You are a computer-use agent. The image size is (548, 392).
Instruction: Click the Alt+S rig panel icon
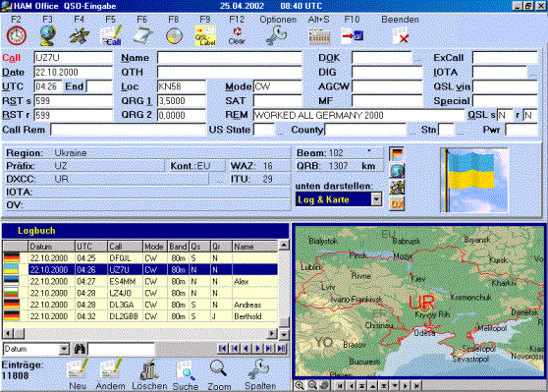319,36
